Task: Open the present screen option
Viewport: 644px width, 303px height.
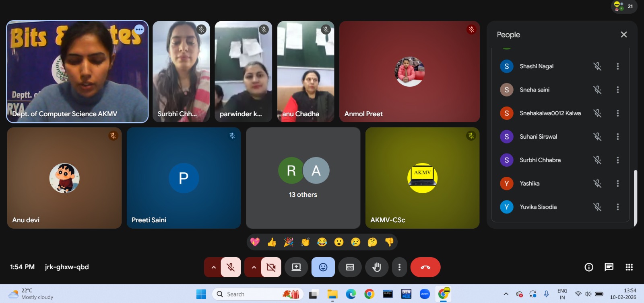Action: click(x=296, y=267)
